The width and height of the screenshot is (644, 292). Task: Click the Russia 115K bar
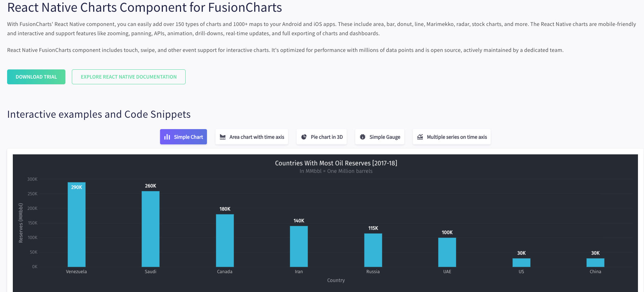click(x=373, y=250)
